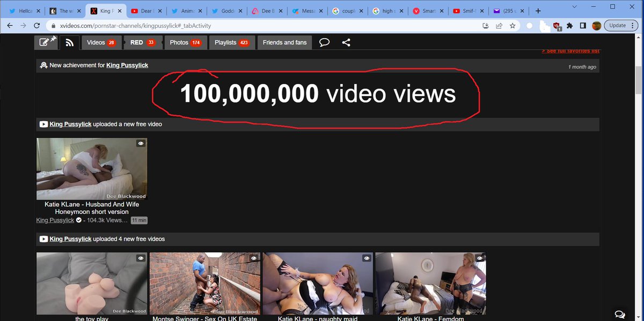
Task: Click the share icon next to comments
Action: [x=346, y=42]
